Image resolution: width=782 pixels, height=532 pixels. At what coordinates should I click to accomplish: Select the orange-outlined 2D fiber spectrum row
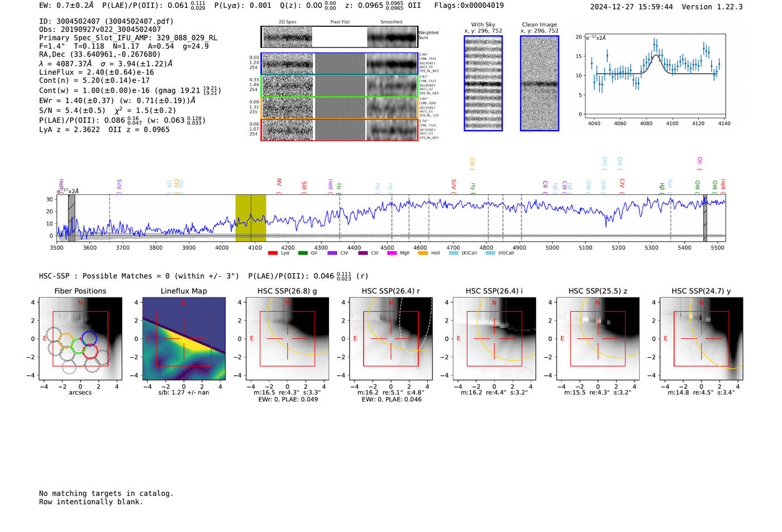[340, 108]
